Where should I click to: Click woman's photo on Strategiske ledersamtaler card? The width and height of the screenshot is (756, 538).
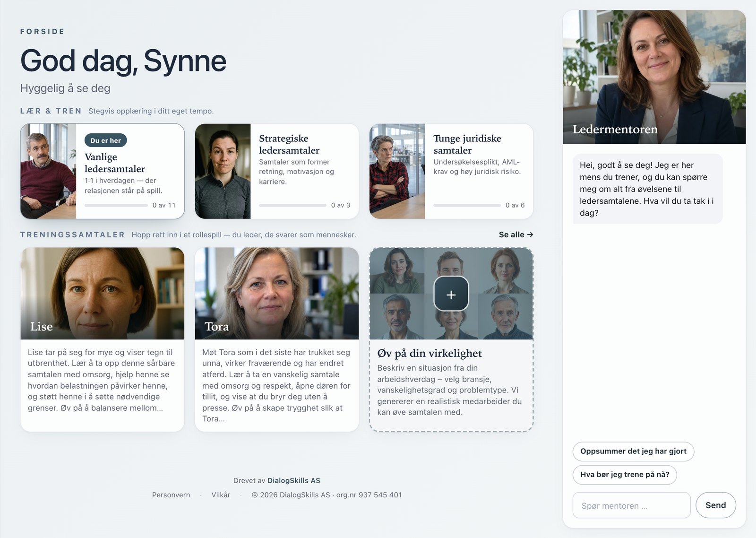[x=223, y=171]
